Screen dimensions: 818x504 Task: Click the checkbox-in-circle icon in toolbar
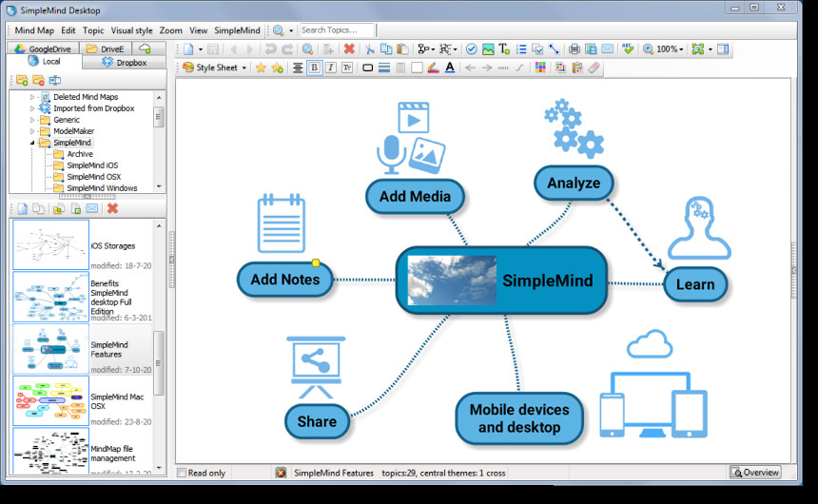[x=471, y=49]
